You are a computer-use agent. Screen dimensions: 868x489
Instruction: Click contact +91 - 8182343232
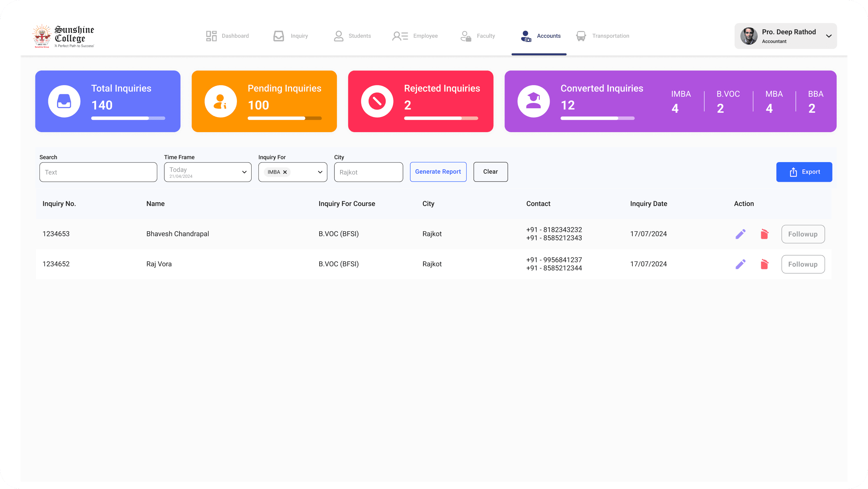[x=554, y=230]
